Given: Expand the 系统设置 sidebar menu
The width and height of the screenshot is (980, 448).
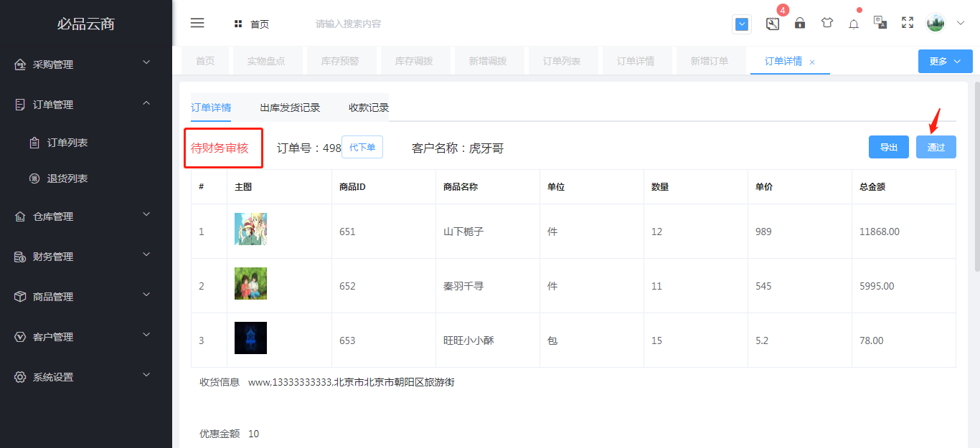Looking at the screenshot, I should 86,377.
